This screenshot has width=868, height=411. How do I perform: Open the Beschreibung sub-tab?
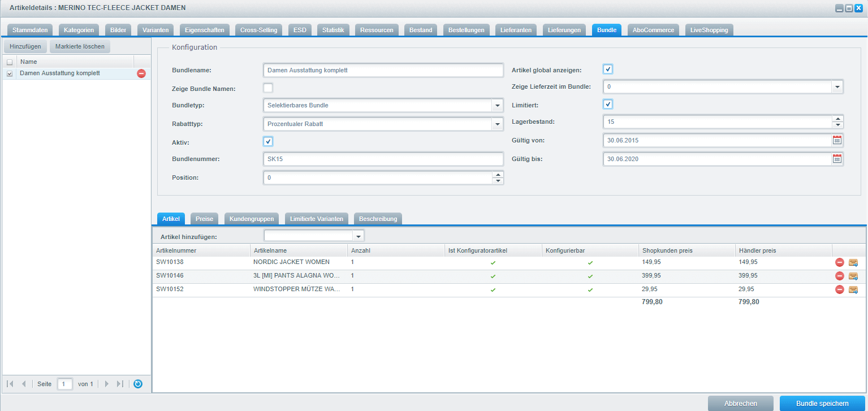click(378, 219)
